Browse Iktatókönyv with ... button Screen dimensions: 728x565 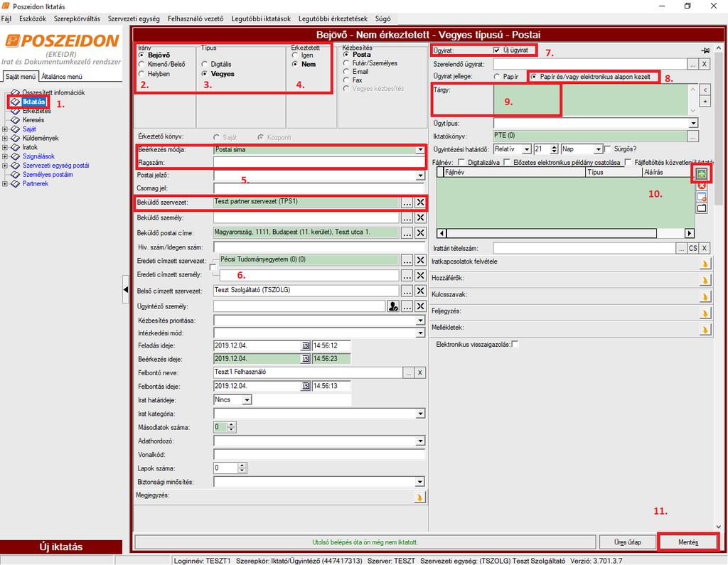(692, 136)
